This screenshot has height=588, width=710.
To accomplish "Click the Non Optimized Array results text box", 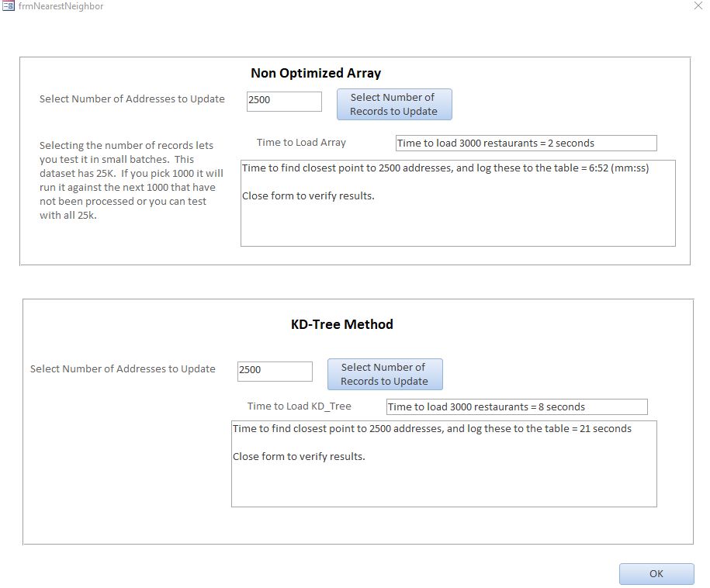I will (x=458, y=202).
